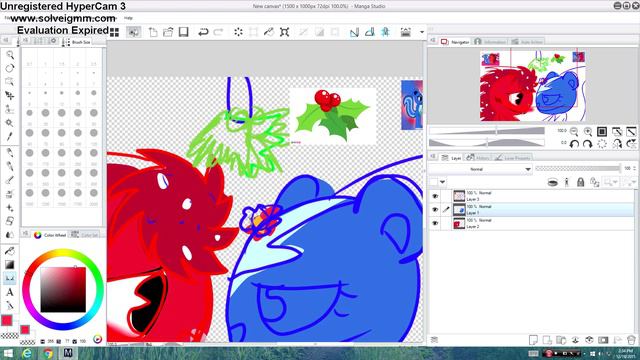The image size is (640, 360).
Task: Select the Gradient tool
Action: coord(10,265)
